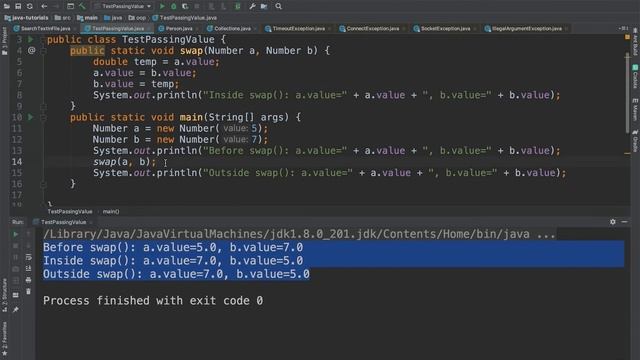640x360 pixels.
Task: Click the Up stack trace arrow
Action: (x=28, y=234)
